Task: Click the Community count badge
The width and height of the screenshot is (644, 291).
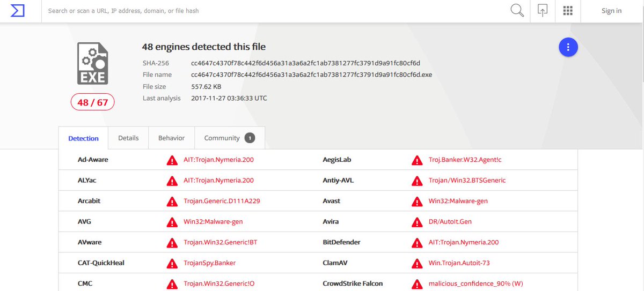Action: click(x=250, y=138)
